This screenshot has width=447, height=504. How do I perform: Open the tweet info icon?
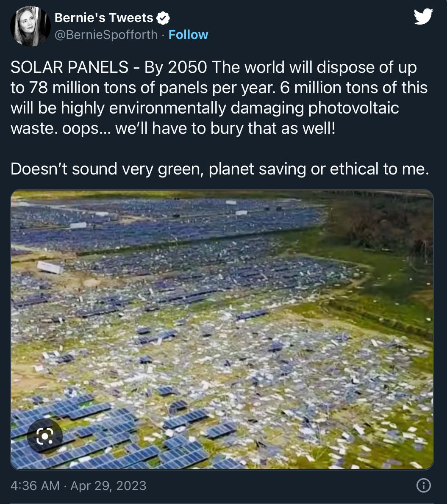(424, 485)
